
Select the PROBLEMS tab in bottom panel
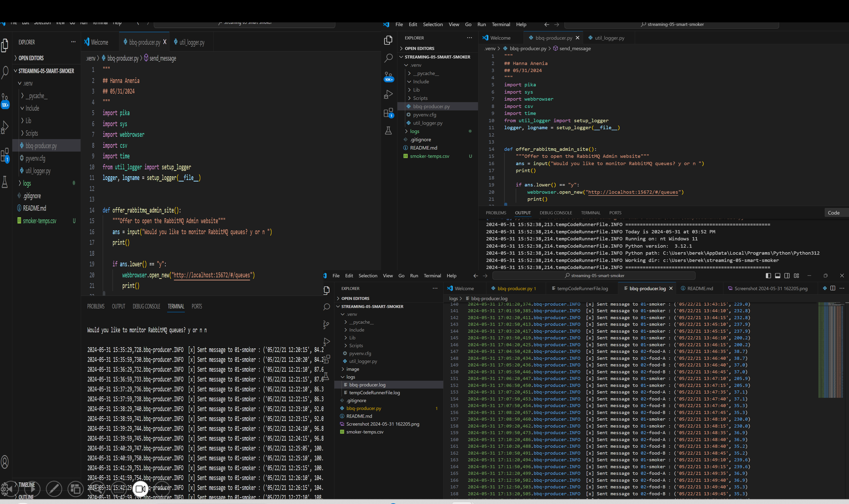coord(96,306)
